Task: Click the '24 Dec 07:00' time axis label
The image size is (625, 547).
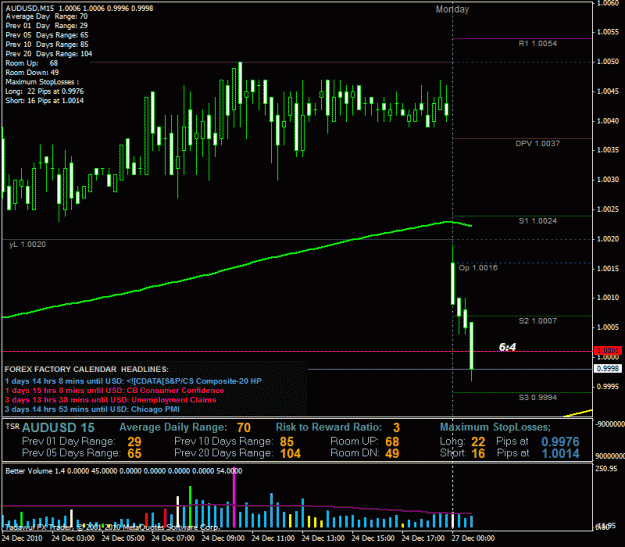Action: [x=173, y=538]
